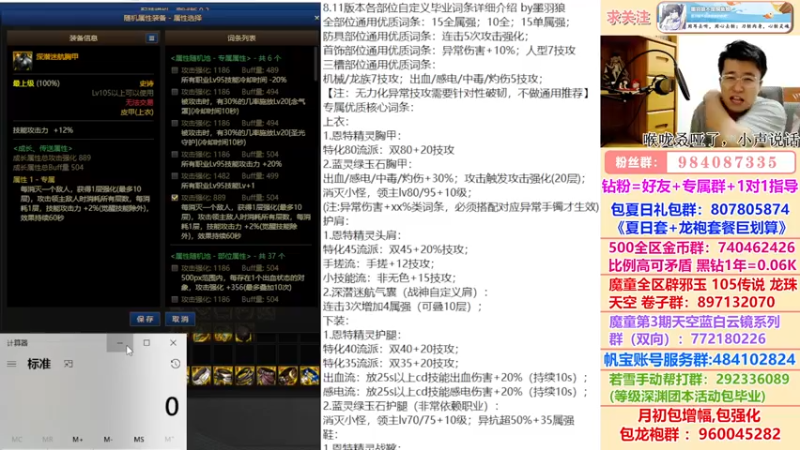Select the dark belt with gold stripes icon

244,376
